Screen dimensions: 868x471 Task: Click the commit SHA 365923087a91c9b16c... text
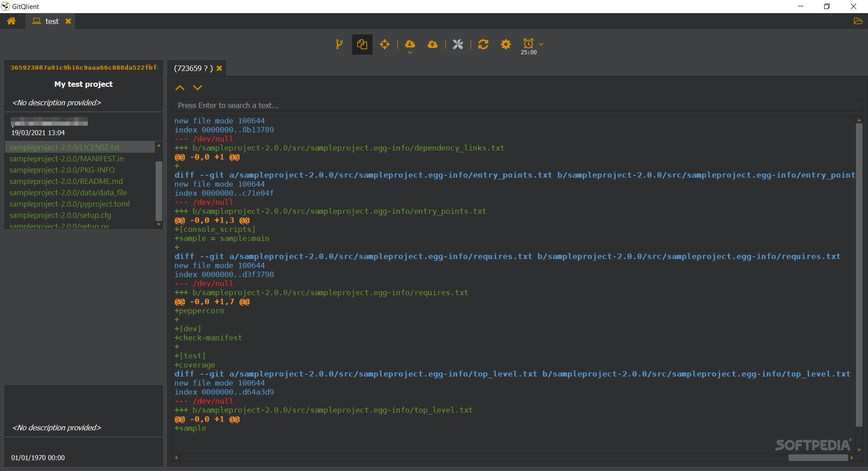[84, 67]
